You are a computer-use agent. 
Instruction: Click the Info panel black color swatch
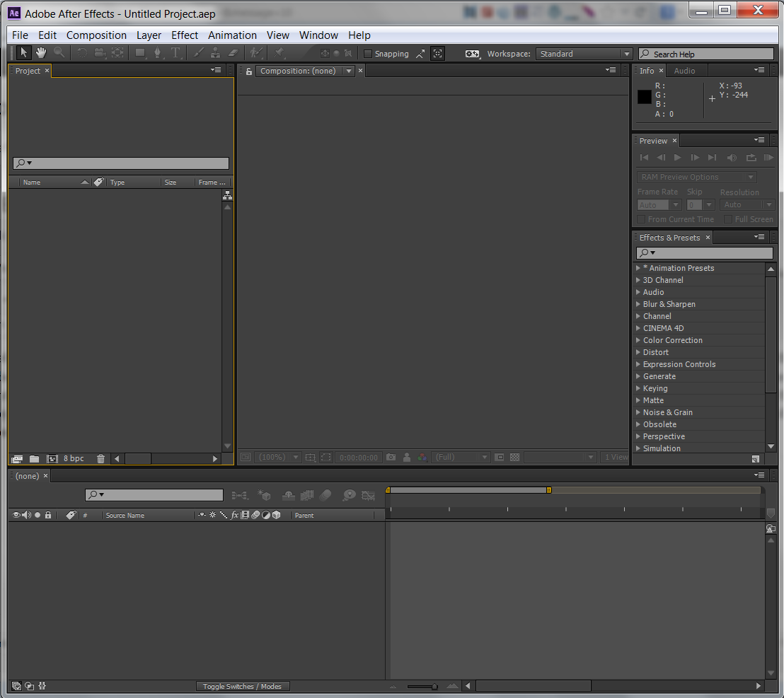644,96
